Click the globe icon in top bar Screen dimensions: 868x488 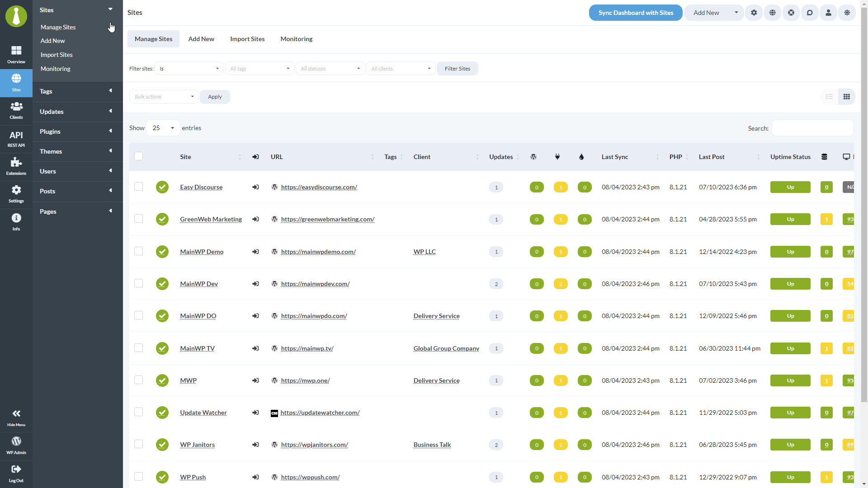pyautogui.click(x=773, y=13)
